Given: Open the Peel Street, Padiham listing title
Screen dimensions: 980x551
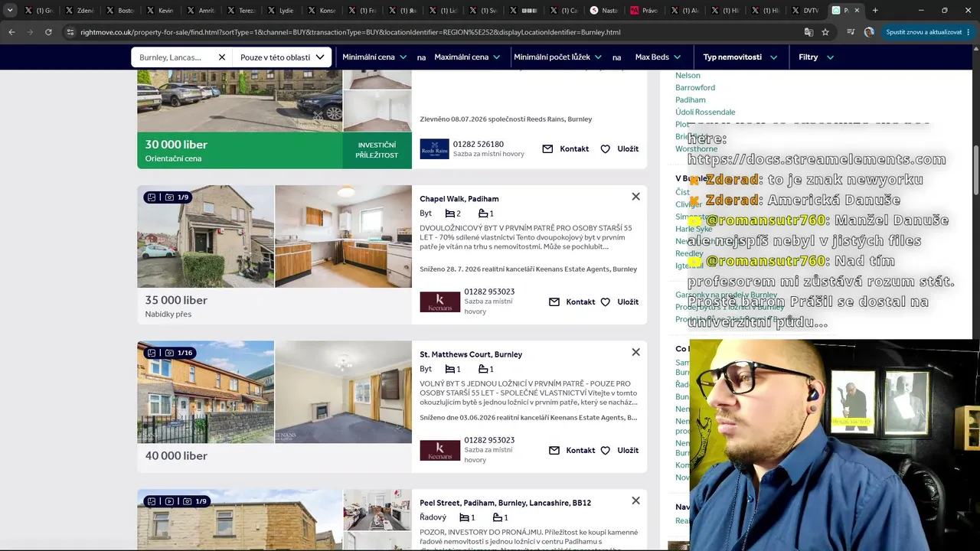Looking at the screenshot, I should click(x=505, y=503).
